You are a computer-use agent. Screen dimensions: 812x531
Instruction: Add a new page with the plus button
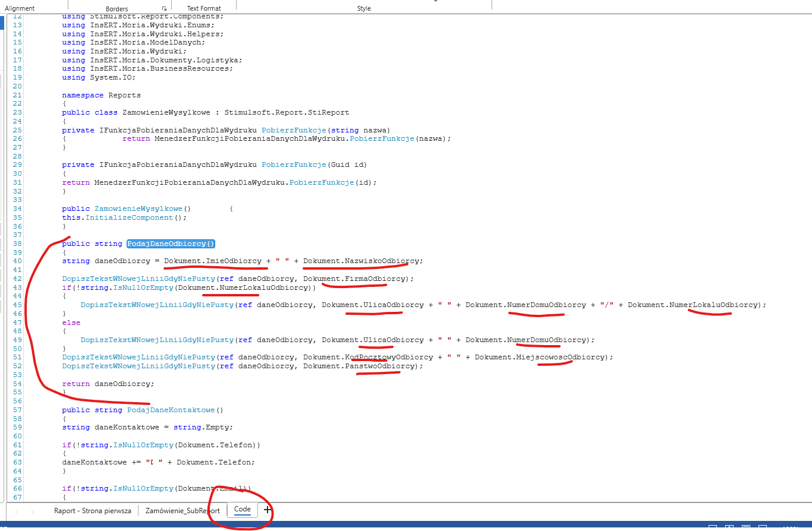267,510
